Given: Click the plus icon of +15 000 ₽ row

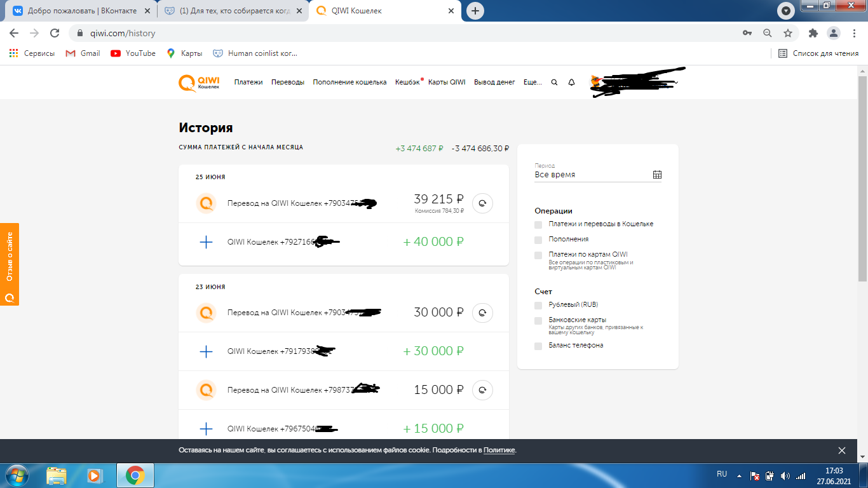Looking at the screenshot, I should 206,428.
